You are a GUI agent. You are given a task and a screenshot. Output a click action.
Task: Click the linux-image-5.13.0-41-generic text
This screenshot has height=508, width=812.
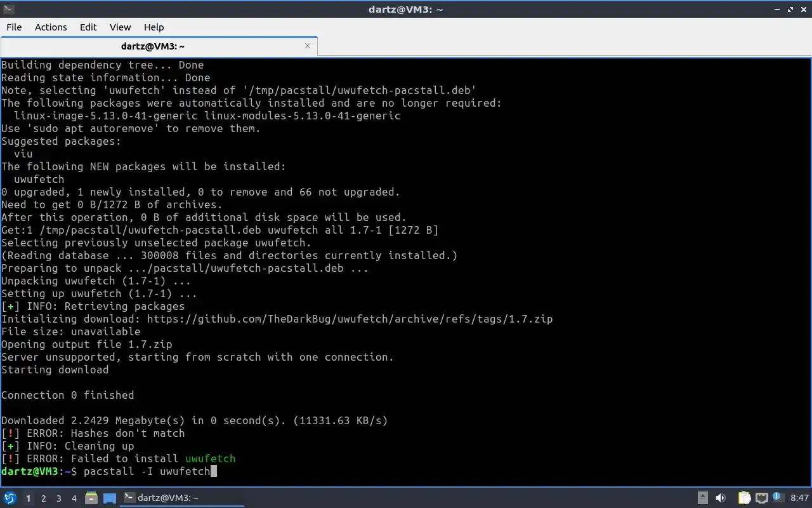point(106,116)
